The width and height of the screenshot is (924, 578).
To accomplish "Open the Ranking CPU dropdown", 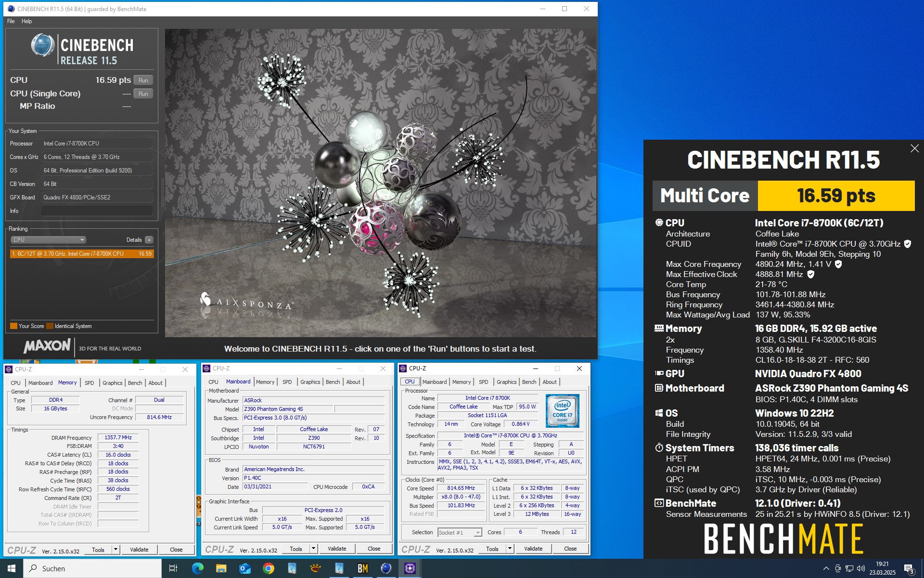I will 48,239.
